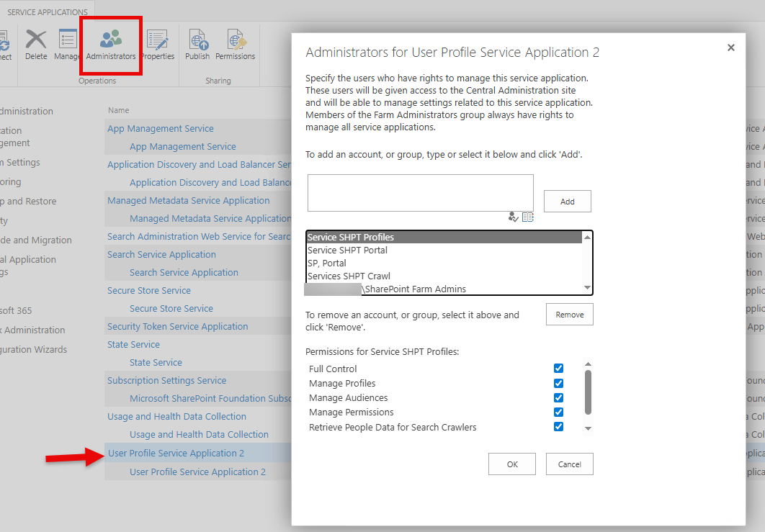This screenshot has width=765, height=532.
Task: Open the top-level Search Service Application link
Action: coord(161,255)
